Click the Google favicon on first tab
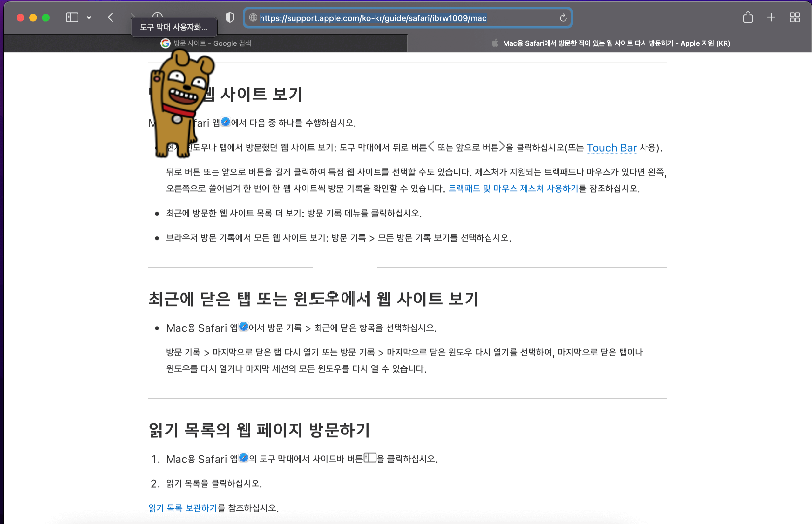Screen dimensions: 812x524 point(166,43)
